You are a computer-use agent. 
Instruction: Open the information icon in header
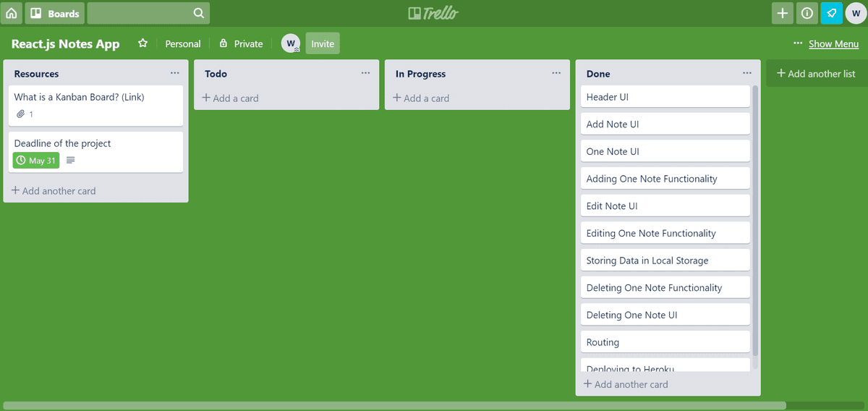[807, 13]
